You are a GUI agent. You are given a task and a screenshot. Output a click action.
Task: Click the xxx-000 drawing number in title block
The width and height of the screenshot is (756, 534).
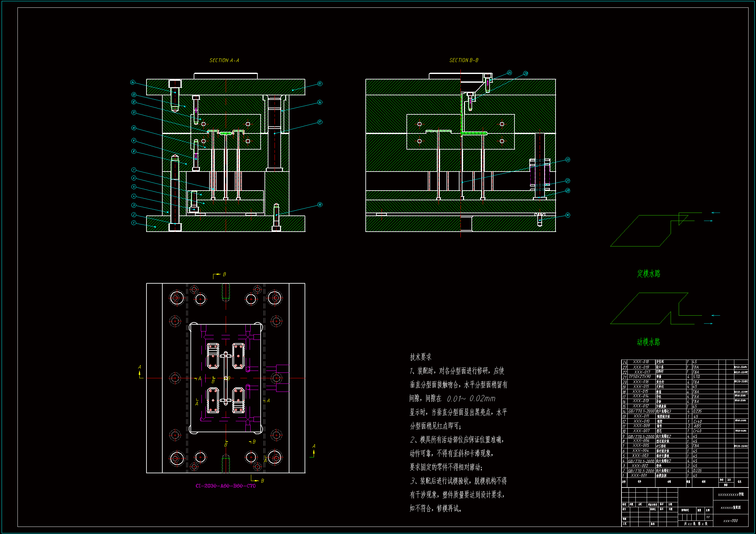coord(730,521)
